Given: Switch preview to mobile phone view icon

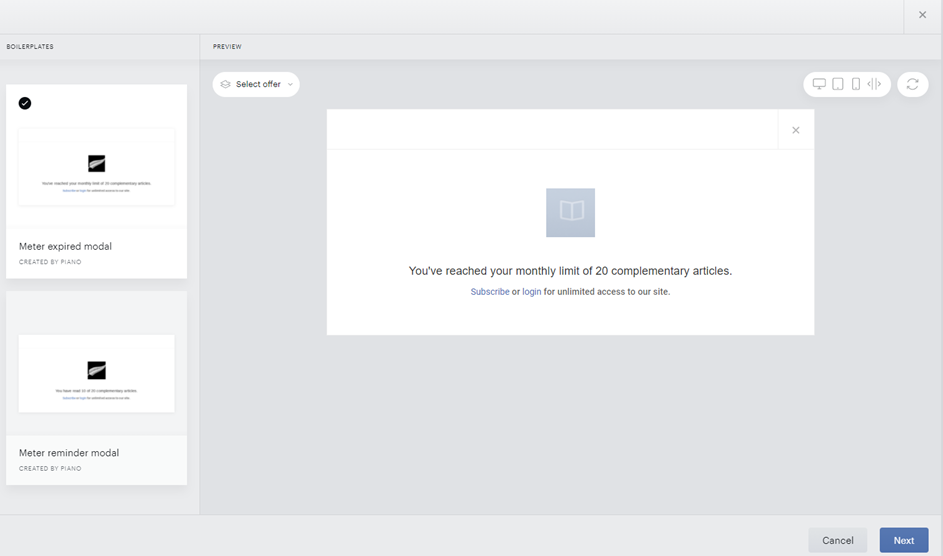Looking at the screenshot, I should (x=856, y=84).
